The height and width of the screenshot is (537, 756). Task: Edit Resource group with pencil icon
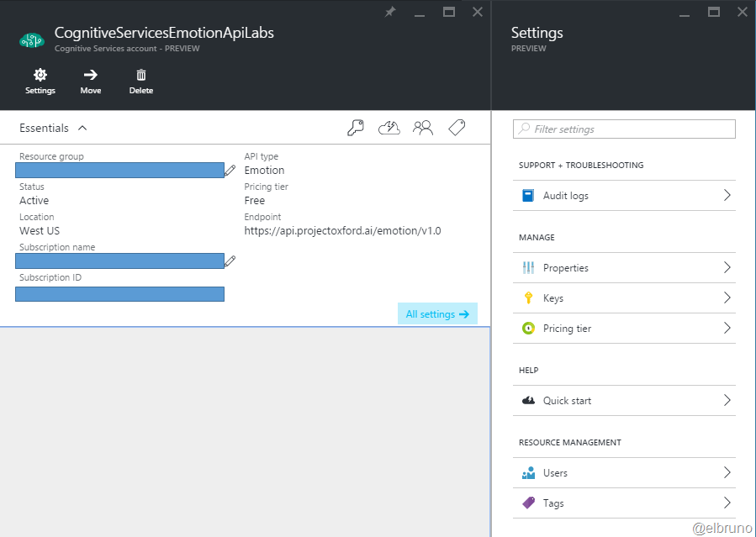[x=230, y=171]
